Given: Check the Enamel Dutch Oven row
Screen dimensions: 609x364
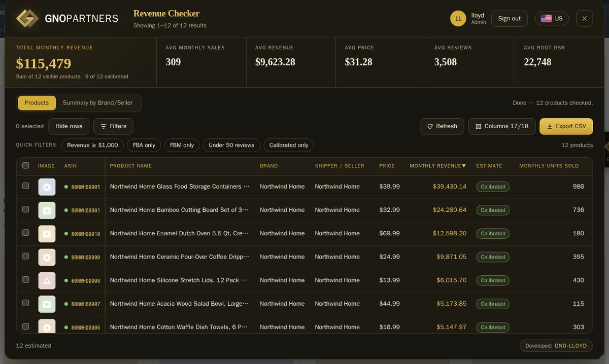Looking at the screenshot, I should click(26, 233).
